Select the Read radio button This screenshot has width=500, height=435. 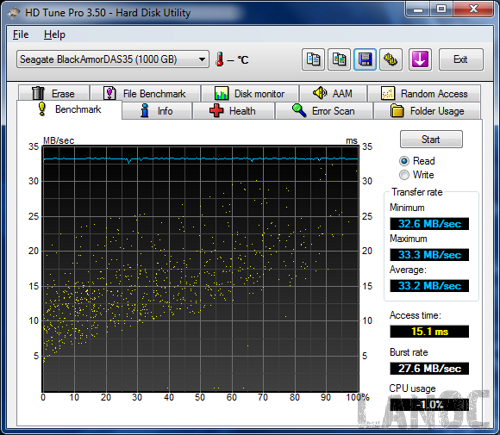click(404, 161)
